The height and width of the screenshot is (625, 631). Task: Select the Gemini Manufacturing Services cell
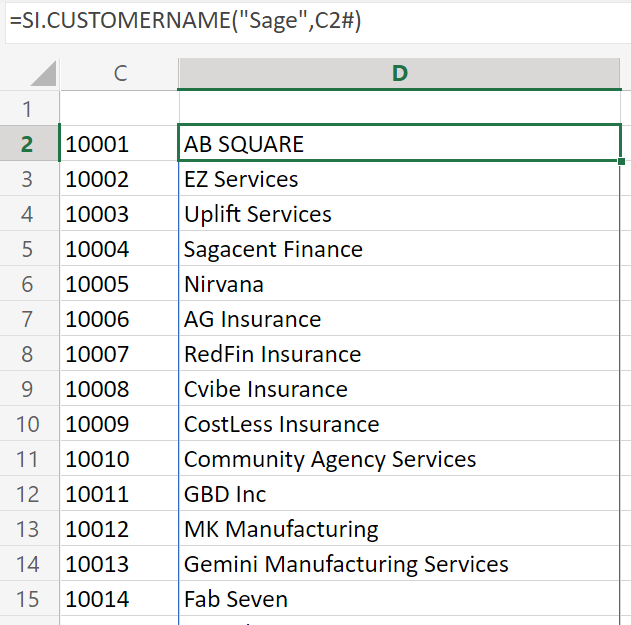tap(400, 564)
